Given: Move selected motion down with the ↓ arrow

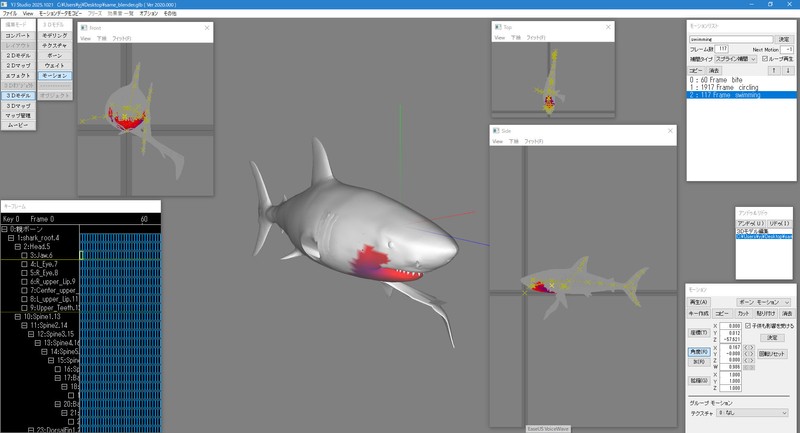Looking at the screenshot, I should click(787, 71).
